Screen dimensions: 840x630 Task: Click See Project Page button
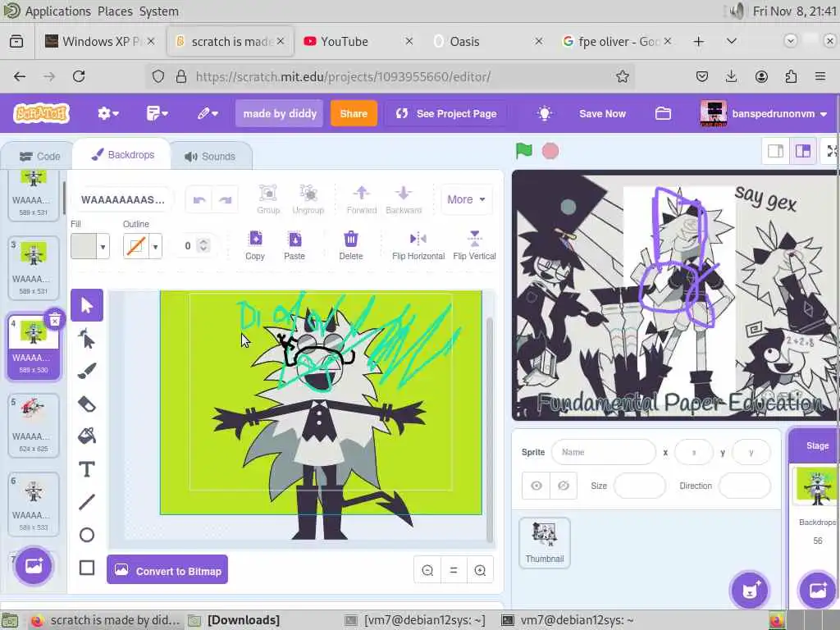[x=445, y=113]
